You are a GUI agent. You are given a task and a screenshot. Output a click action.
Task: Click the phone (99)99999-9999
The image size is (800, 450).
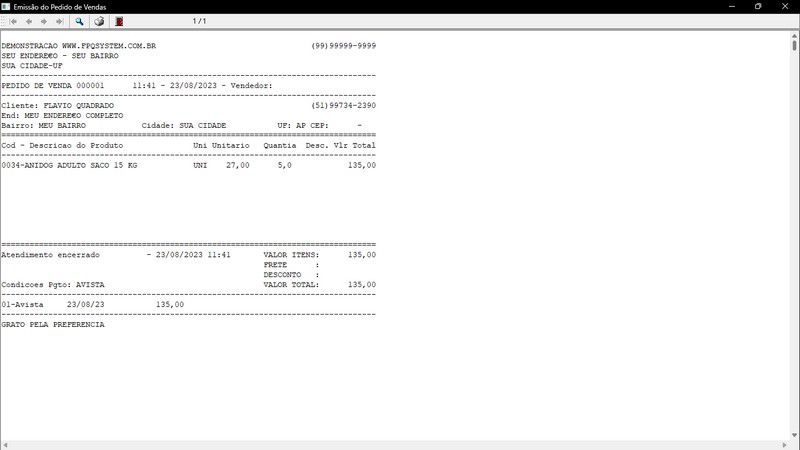click(x=343, y=46)
